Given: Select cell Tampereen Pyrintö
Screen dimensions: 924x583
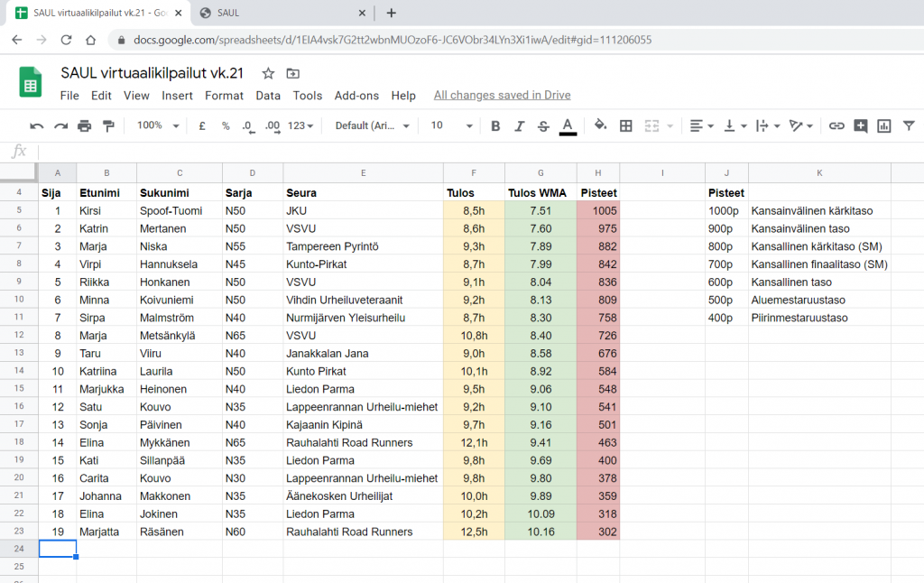Looking at the screenshot, I should click(x=363, y=246).
